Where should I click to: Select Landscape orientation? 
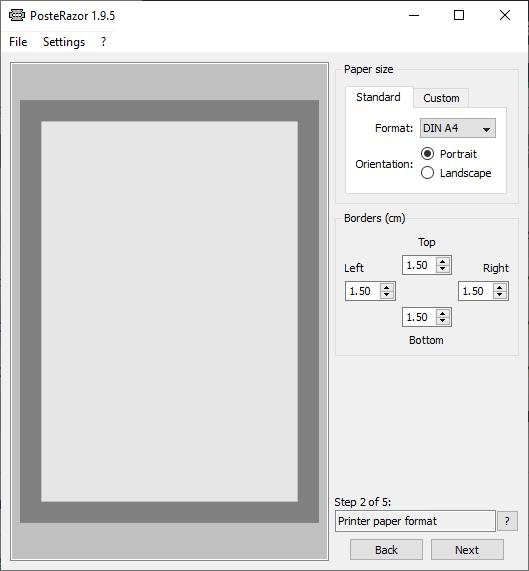(456, 173)
